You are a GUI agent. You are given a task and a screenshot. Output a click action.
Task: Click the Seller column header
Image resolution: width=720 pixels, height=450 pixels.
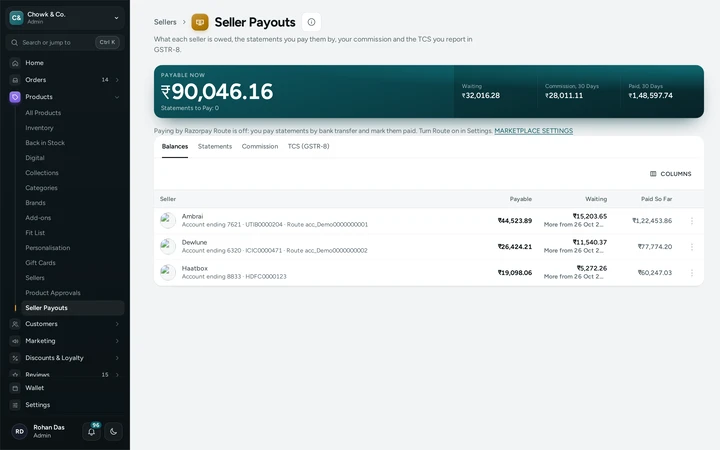(168, 199)
